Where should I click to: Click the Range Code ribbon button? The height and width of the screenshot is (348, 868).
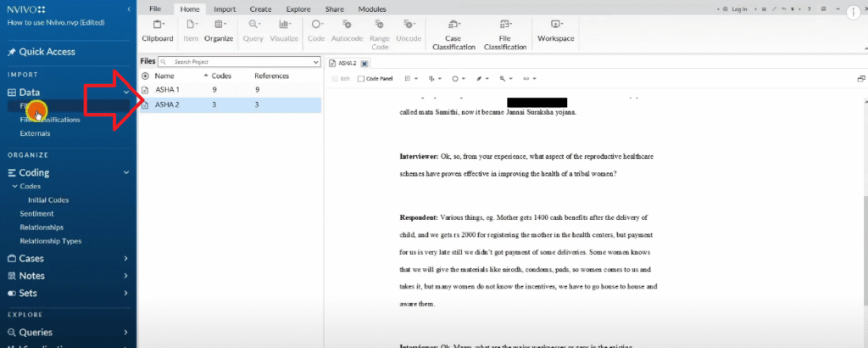380,34
